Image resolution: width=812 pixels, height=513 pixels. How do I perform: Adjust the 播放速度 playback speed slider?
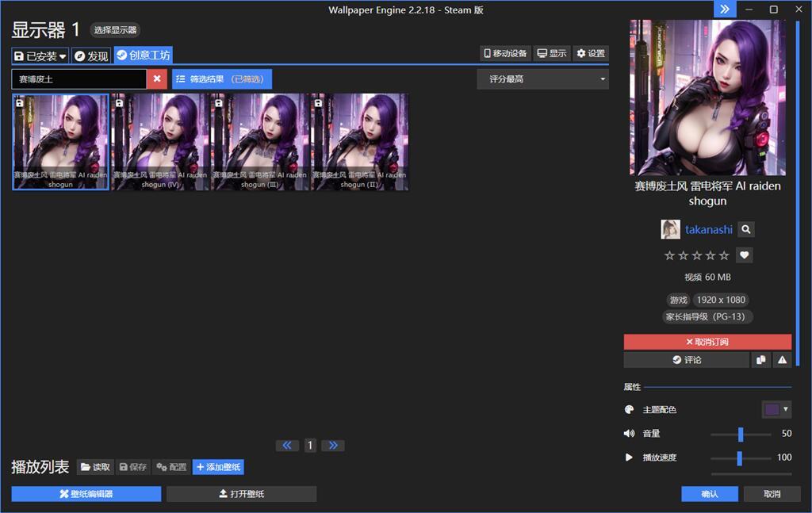click(x=741, y=457)
